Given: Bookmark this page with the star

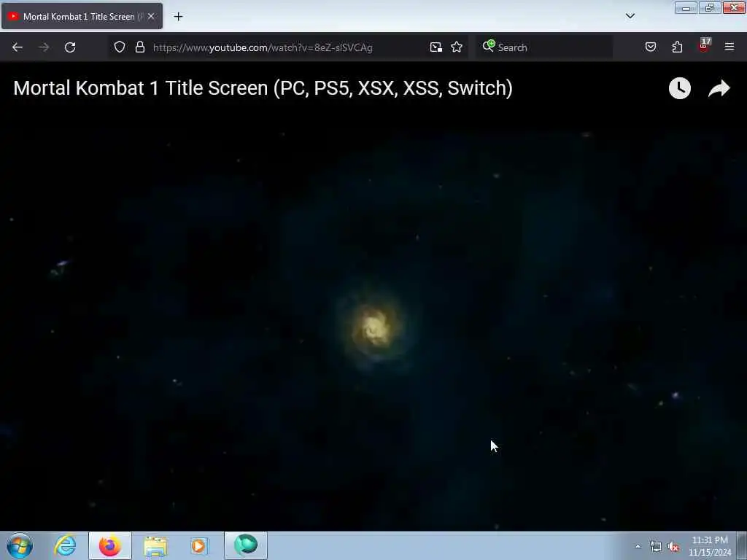Looking at the screenshot, I should click(457, 47).
